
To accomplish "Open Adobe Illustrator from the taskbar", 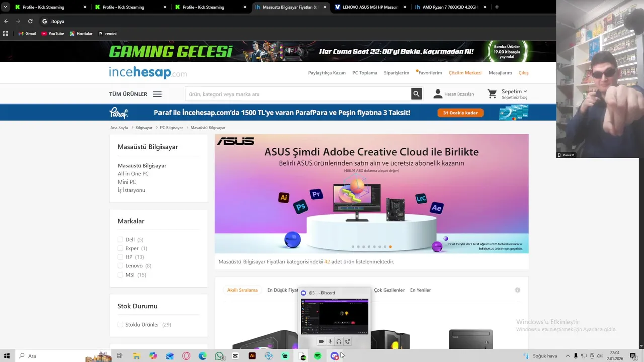I will [x=252, y=356].
